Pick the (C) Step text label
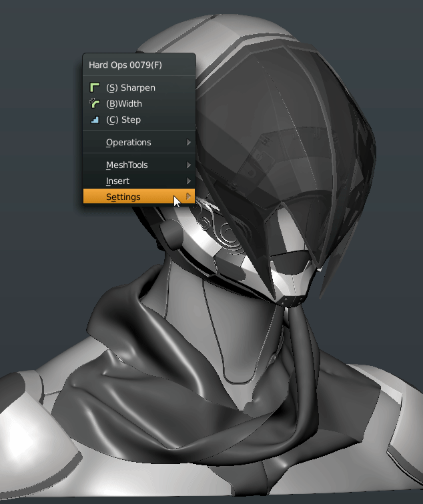Image resolution: width=423 pixels, height=504 pixels. click(x=123, y=120)
